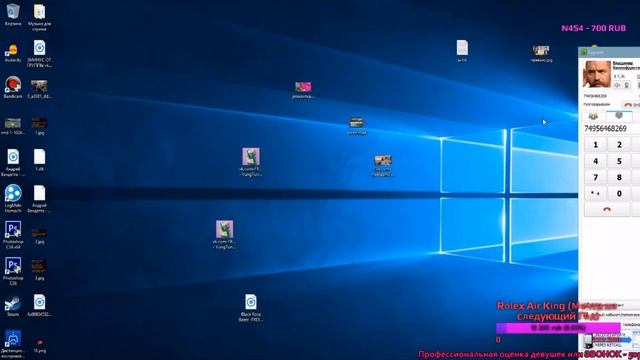Screen dimensions: 640x360
Task: Select the Андрей Бандера audio file icon
Action: (x=13, y=162)
